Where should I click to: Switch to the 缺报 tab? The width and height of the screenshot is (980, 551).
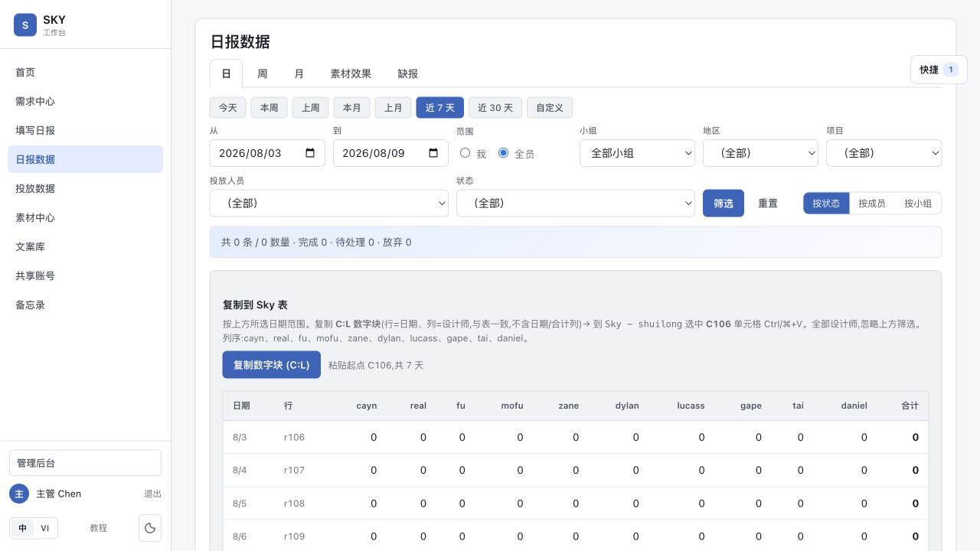(408, 74)
